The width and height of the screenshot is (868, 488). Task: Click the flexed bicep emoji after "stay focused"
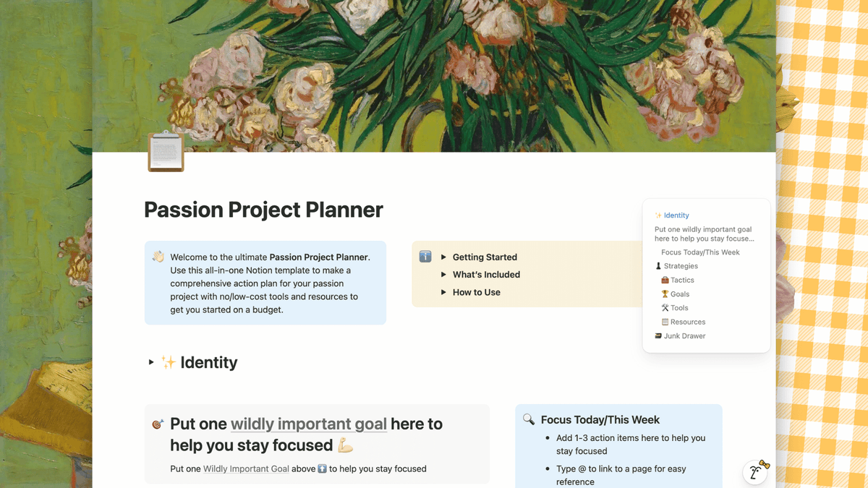pyautogui.click(x=346, y=445)
